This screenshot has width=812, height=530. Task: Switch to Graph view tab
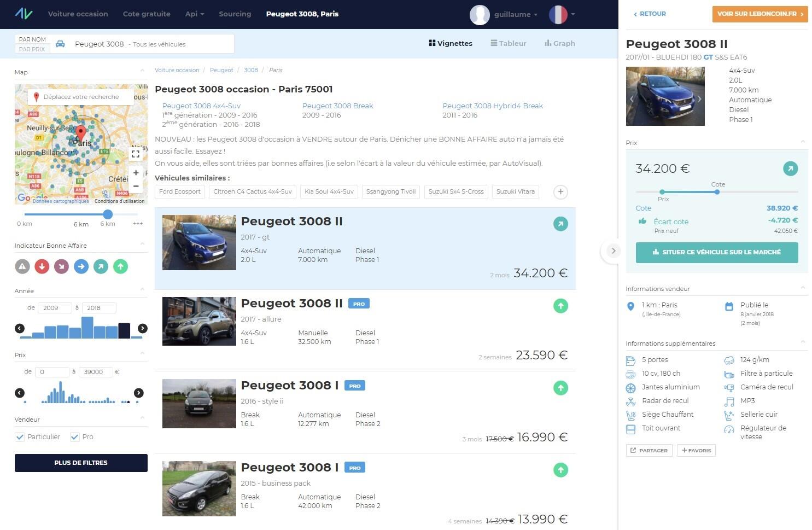point(560,43)
